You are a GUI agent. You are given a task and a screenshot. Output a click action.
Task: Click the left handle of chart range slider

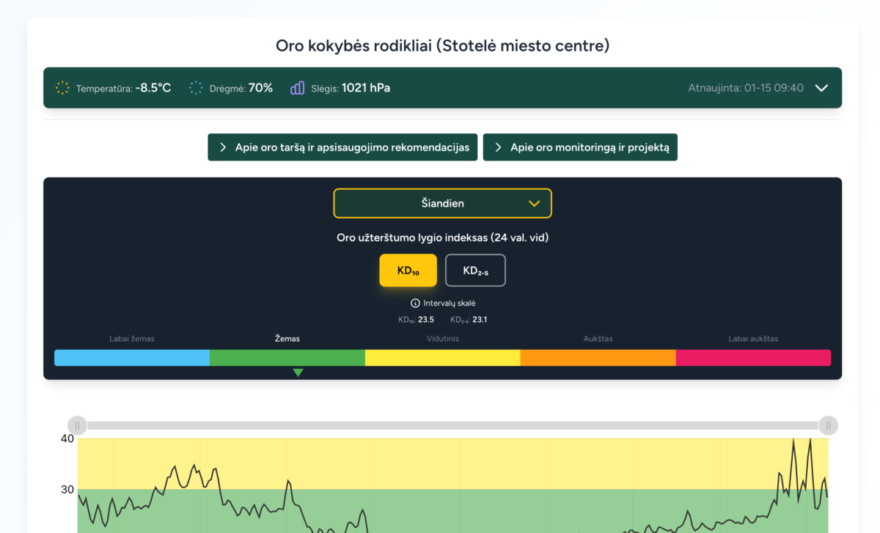(77, 425)
